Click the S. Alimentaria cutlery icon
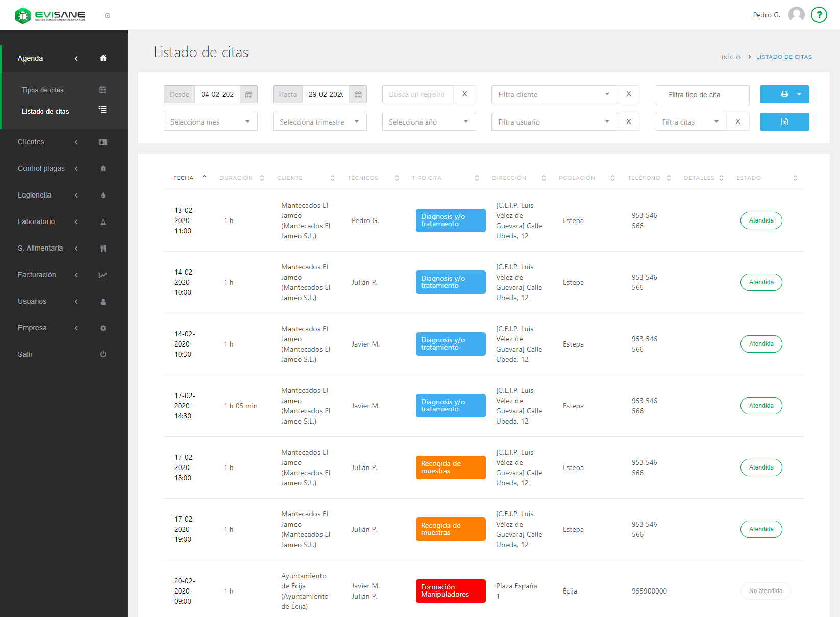Screen dimensions: 840x617 pos(103,249)
